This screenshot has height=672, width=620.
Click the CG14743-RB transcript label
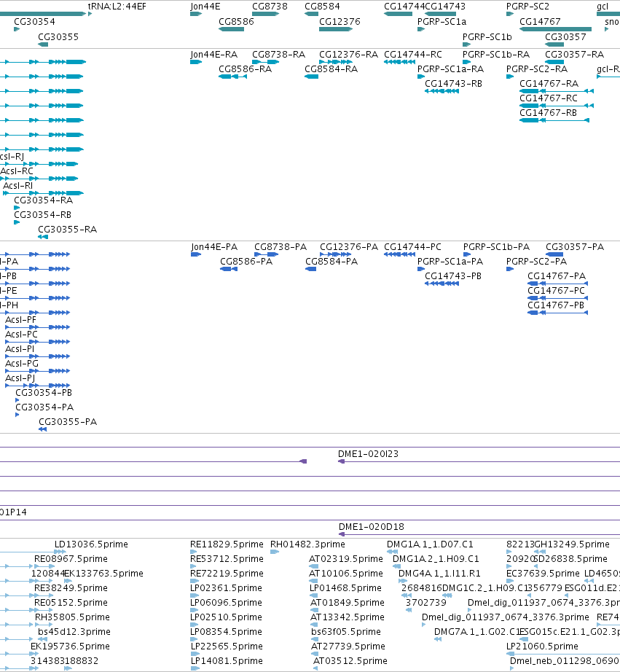(453, 84)
